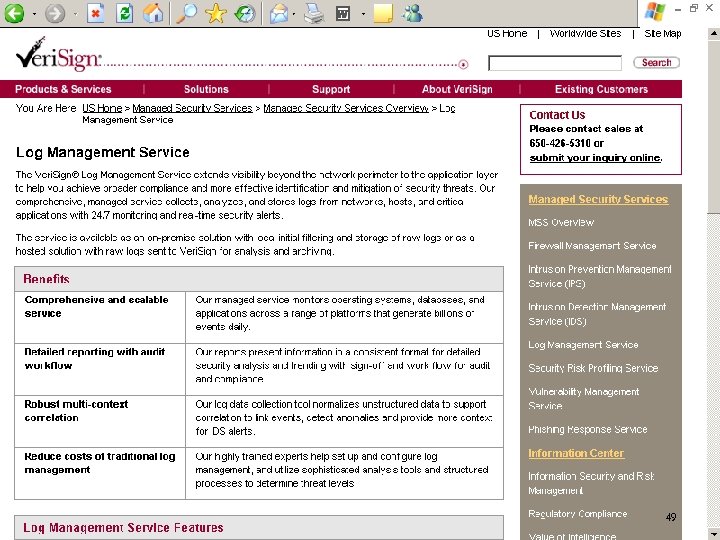Open Regulatory Compliance sidebar link
The height and width of the screenshot is (540, 720).
coord(578,514)
